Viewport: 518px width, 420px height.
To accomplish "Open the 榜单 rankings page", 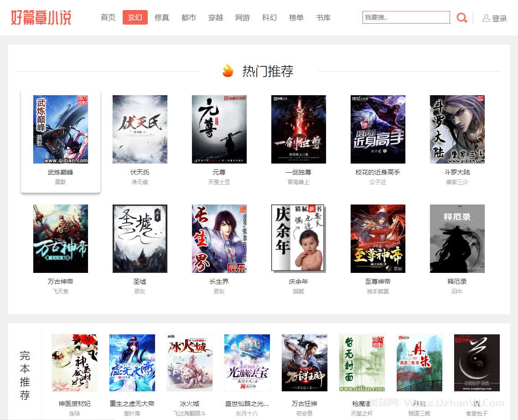I will click(x=296, y=17).
